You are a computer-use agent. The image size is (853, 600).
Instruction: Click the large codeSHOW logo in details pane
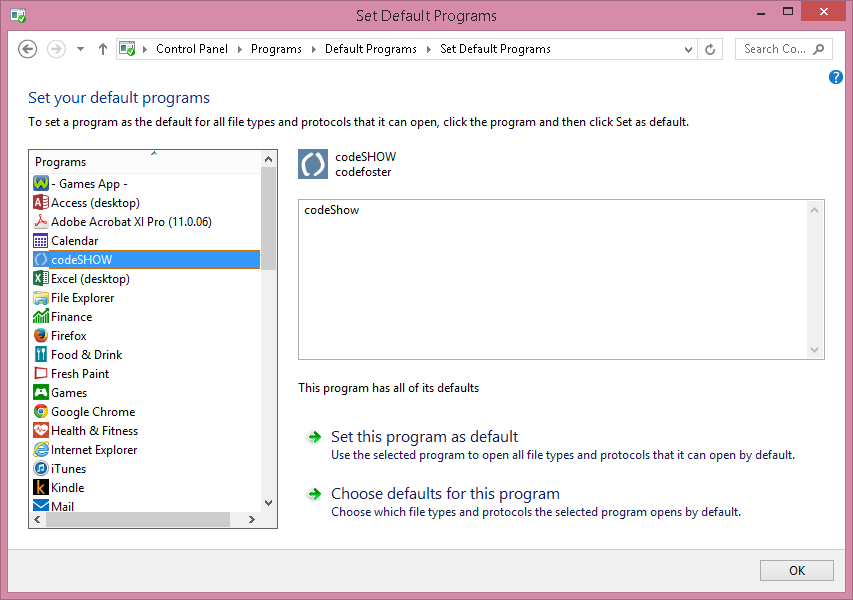pyautogui.click(x=313, y=164)
